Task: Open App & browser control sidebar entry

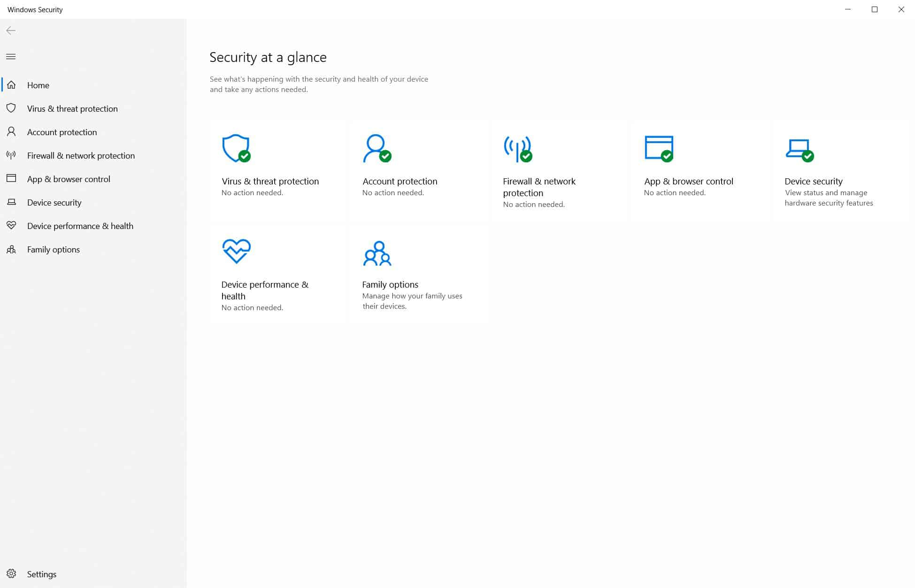Action: click(69, 179)
